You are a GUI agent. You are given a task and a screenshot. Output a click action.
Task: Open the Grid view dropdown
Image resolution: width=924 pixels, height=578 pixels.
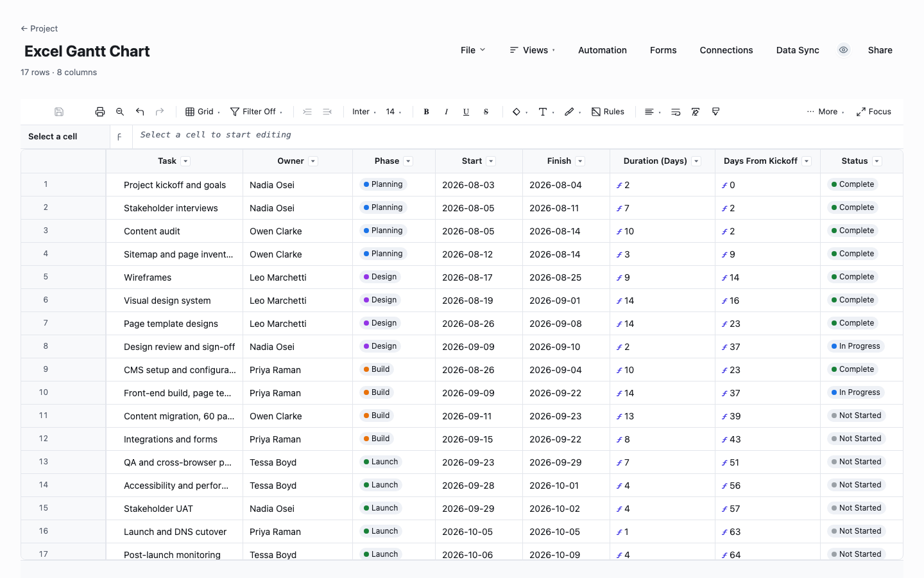[x=203, y=112]
